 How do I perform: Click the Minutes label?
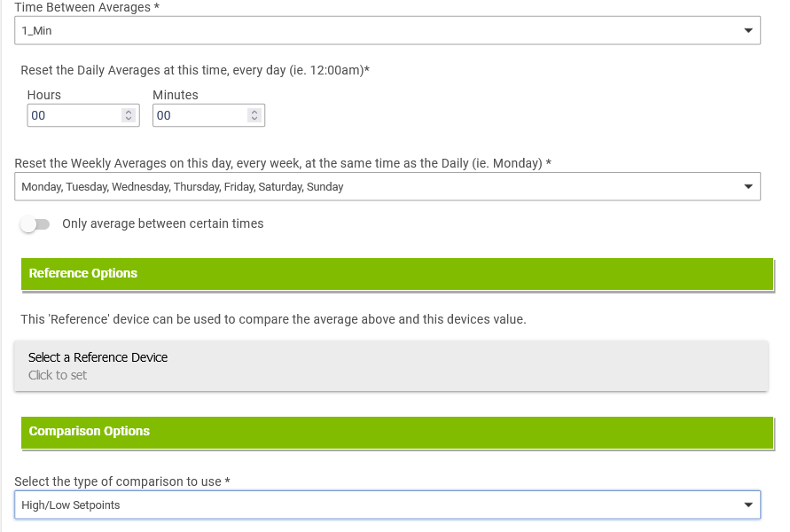(176, 95)
